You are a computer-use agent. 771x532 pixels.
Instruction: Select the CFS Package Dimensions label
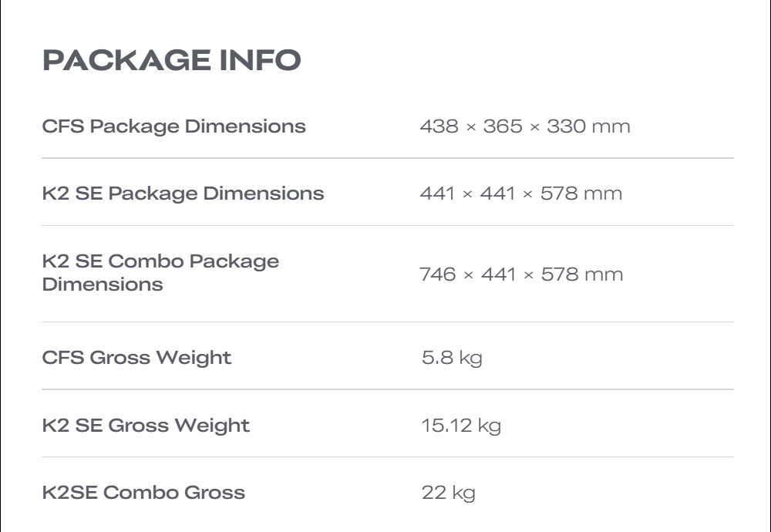173,126
